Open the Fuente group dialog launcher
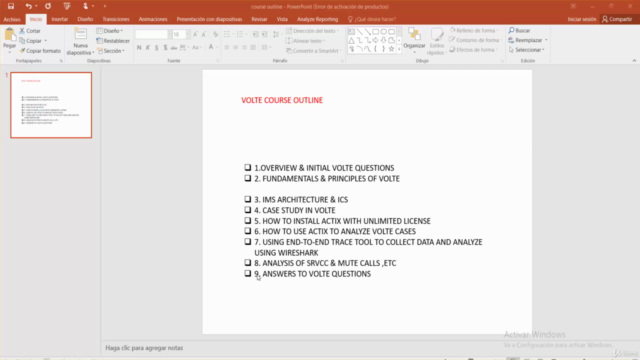 point(218,61)
